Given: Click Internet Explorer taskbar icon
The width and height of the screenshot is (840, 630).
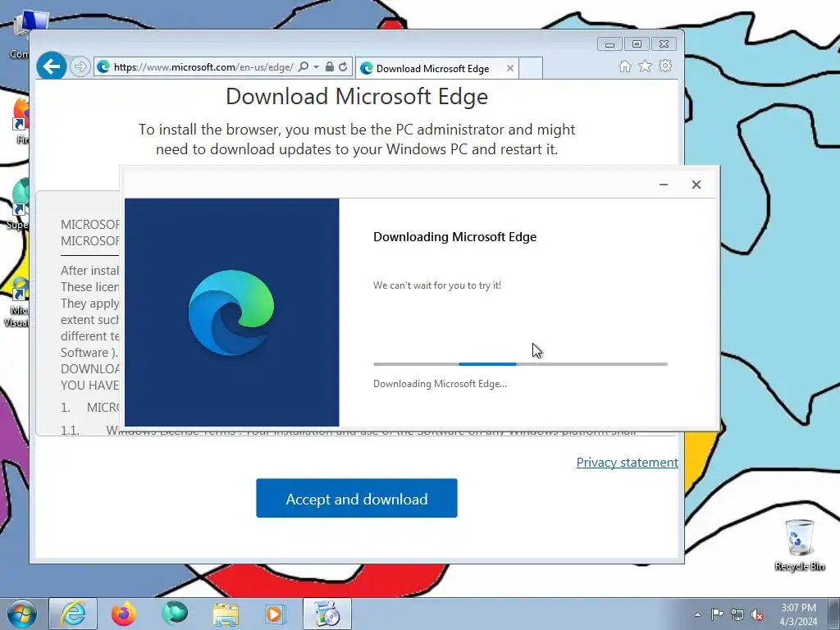Looking at the screenshot, I should pos(73,614).
